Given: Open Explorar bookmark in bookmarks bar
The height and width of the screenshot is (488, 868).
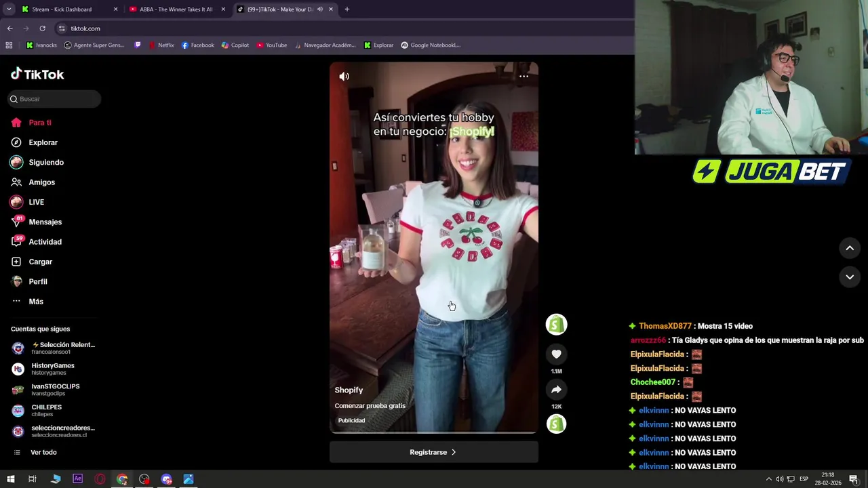Looking at the screenshot, I should point(378,45).
